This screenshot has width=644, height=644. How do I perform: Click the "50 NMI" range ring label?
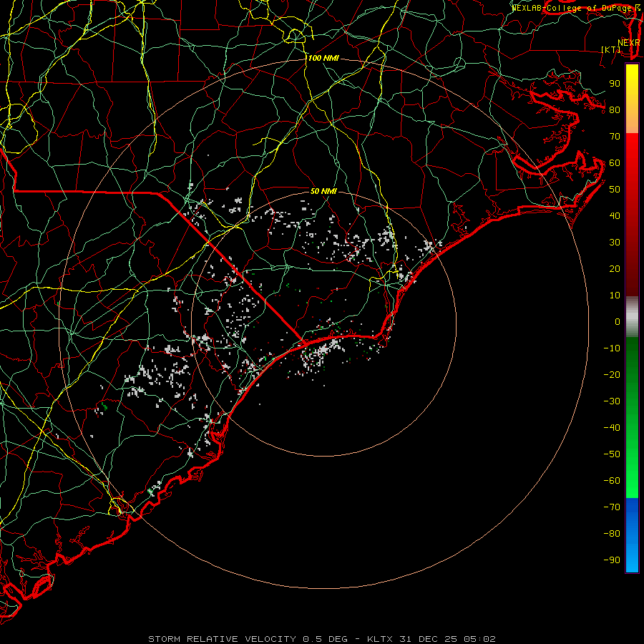323,191
